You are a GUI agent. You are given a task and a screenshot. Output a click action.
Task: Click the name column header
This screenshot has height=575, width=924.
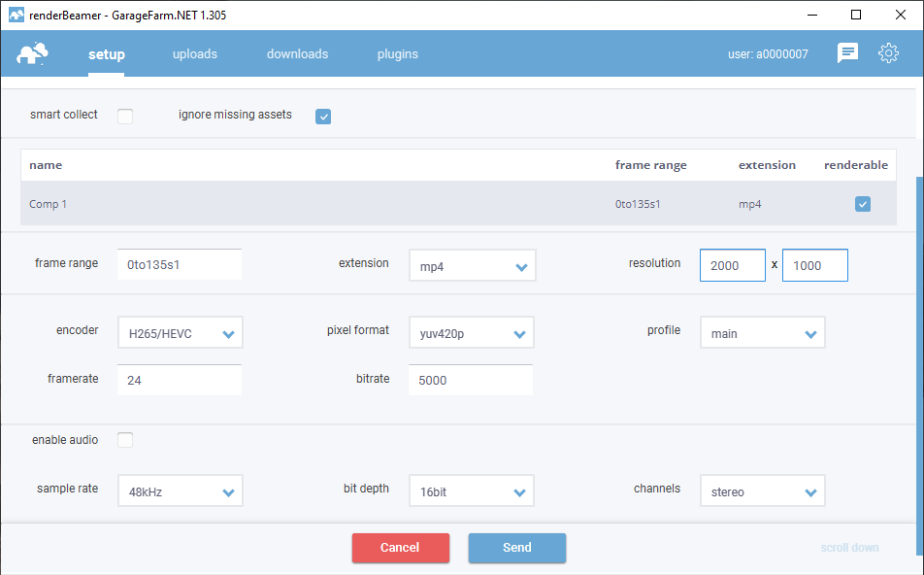[x=46, y=165]
